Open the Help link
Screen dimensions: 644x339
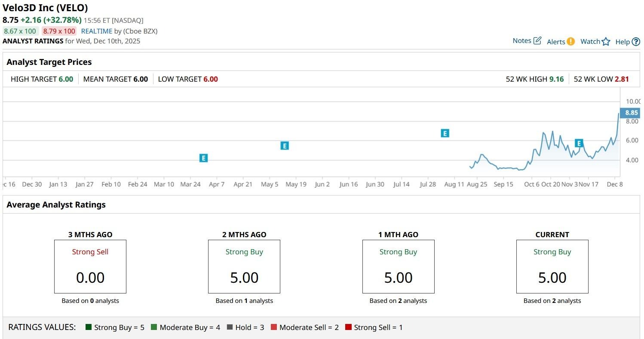623,42
